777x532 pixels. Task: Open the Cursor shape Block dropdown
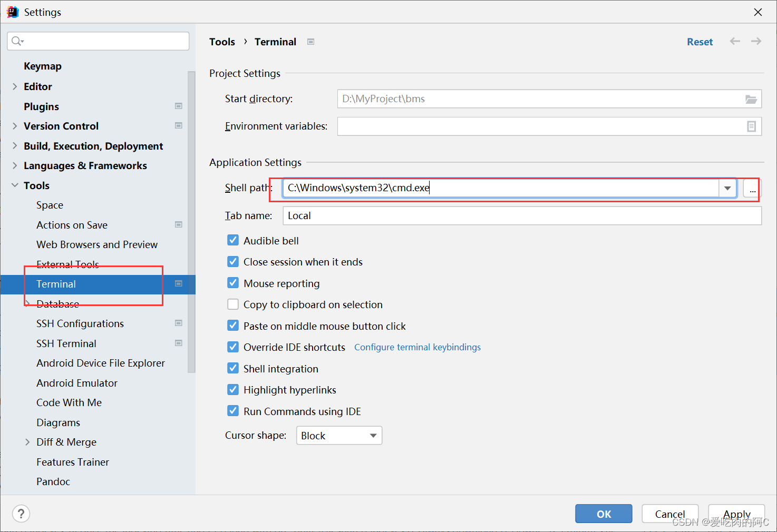[339, 436]
